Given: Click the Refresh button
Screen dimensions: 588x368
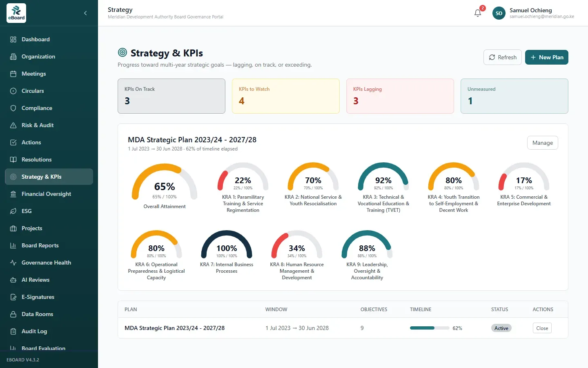Looking at the screenshot, I should click(503, 57).
